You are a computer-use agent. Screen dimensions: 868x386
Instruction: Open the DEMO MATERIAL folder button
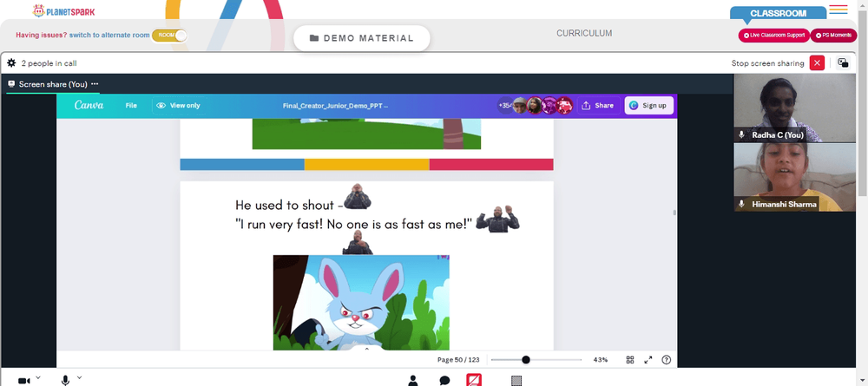tap(361, 38)
